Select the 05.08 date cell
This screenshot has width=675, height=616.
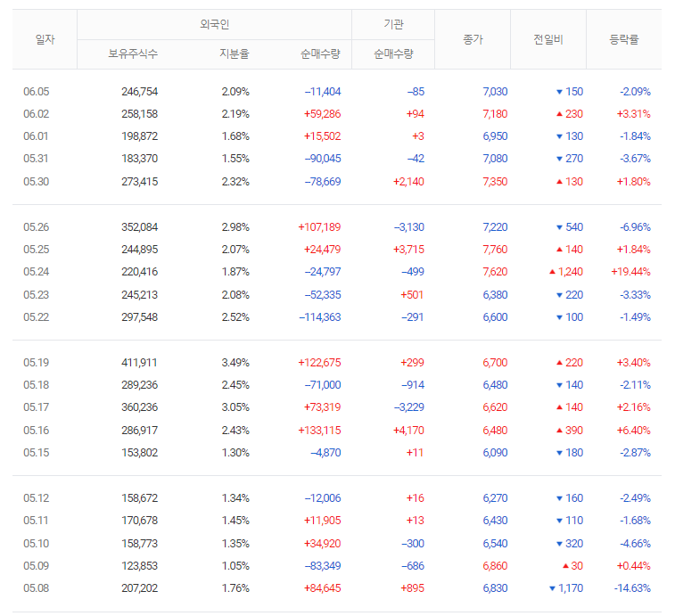(x=37, y=588)
